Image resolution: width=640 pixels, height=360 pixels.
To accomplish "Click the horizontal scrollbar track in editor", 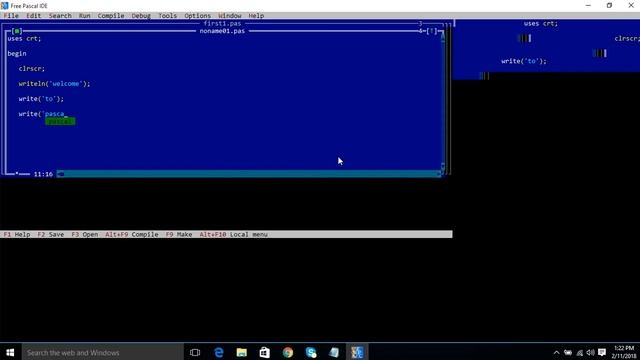I will [249, 174].
